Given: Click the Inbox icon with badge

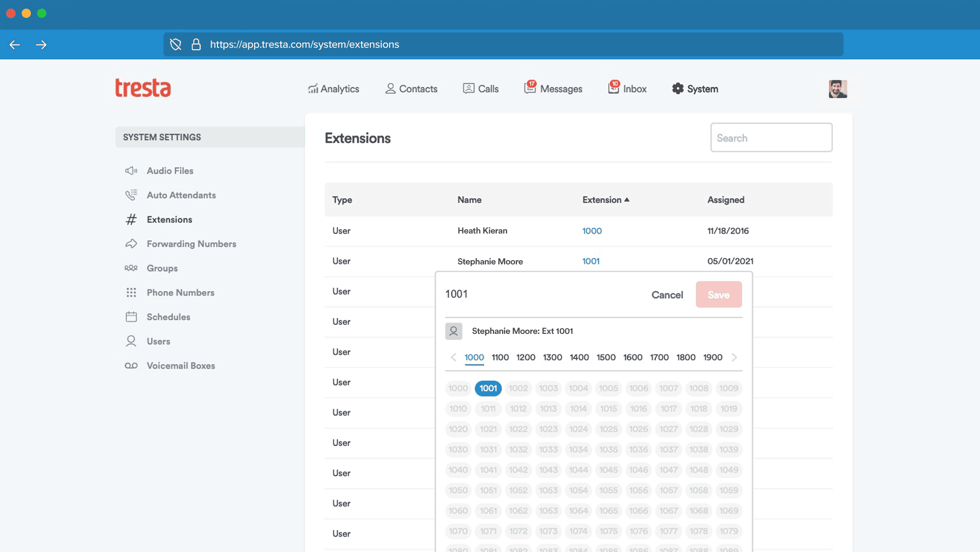Looking at the screenshot, I should [613, 87].
